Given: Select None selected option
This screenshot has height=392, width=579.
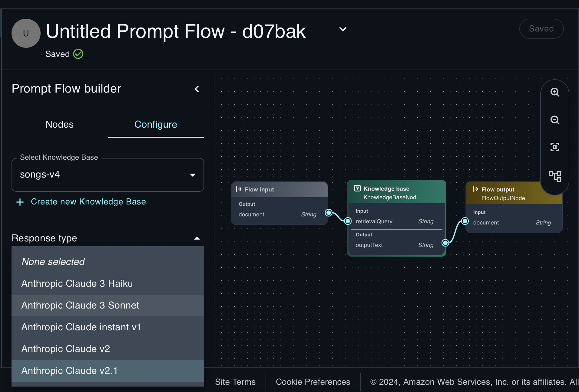Looking at the screenshot, I should click(108, 262).
